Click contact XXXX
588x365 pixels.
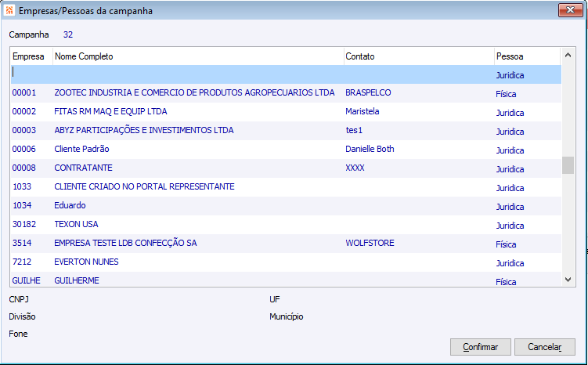pyautogui.click(x=355, y=168)
